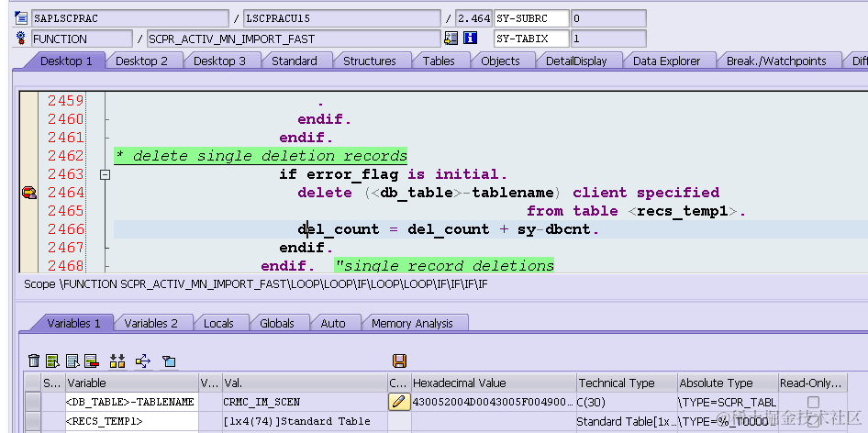
Task: Click the first green list icon after trash
Action: [52, 361]
